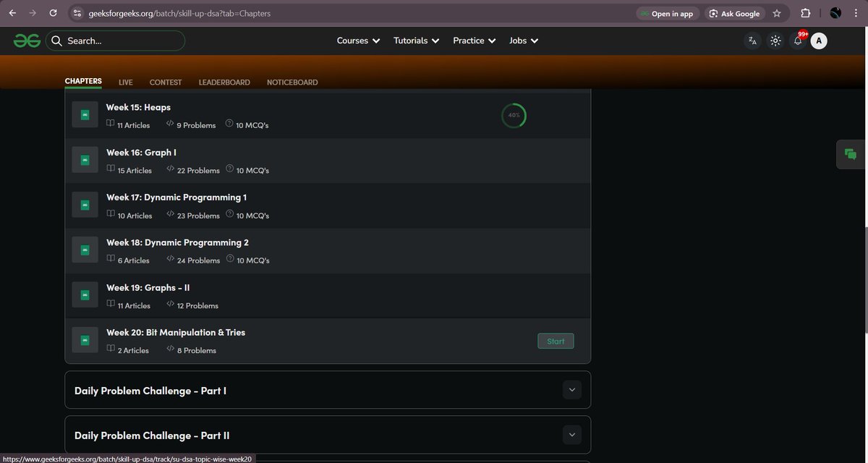Viewport: 868px width, 463px height.
Task: Click the GeeksforGeeks logo
Action: [27, 41]
